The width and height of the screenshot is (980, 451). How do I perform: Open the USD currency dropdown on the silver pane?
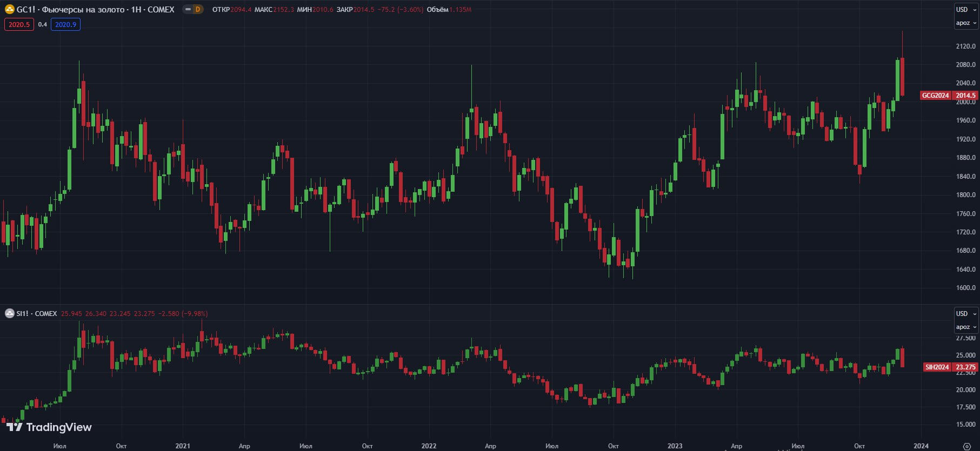966,313
